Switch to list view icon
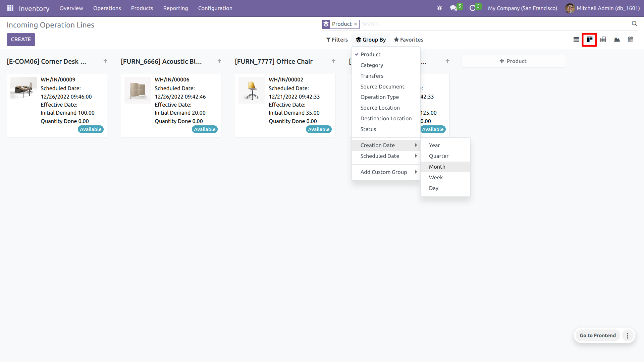644x362 pixels. (576, 40)
